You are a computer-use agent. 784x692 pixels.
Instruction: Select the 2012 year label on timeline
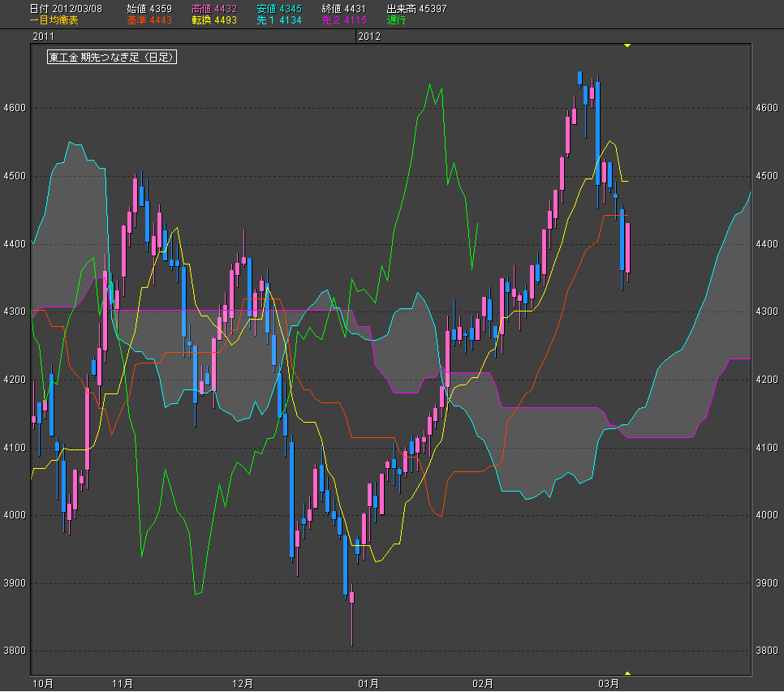[369, 37]
